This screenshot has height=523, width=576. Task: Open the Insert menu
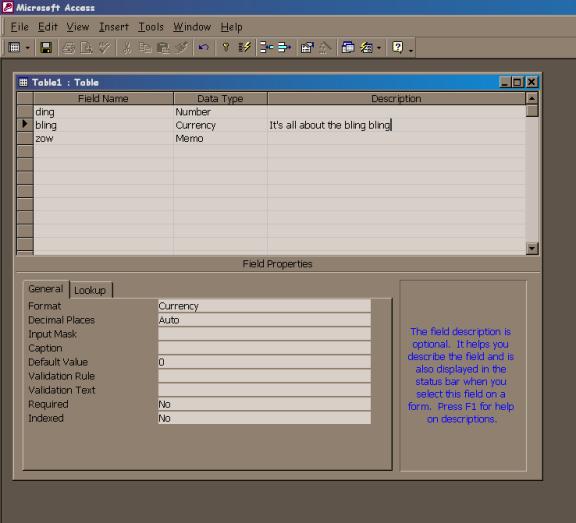click(114, 27)
